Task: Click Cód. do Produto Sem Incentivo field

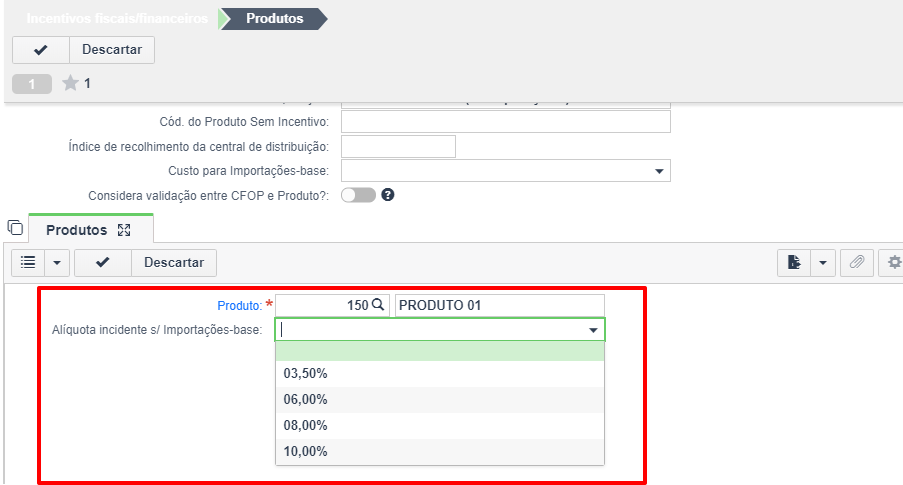Action: coord(506,122)
